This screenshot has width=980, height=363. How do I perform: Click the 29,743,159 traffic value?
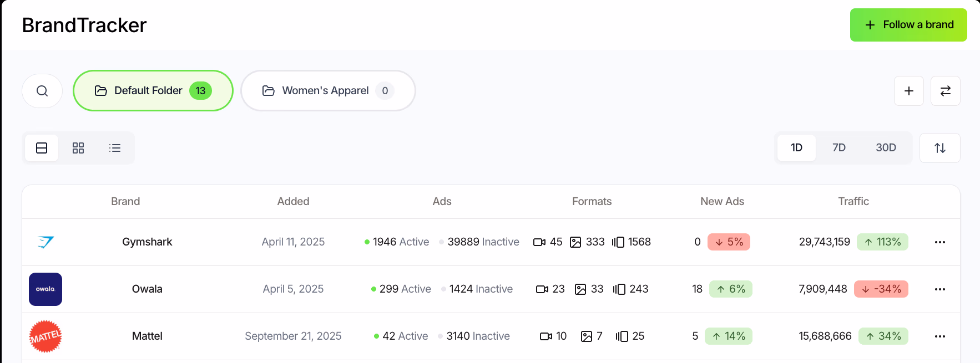click(825, 242)
